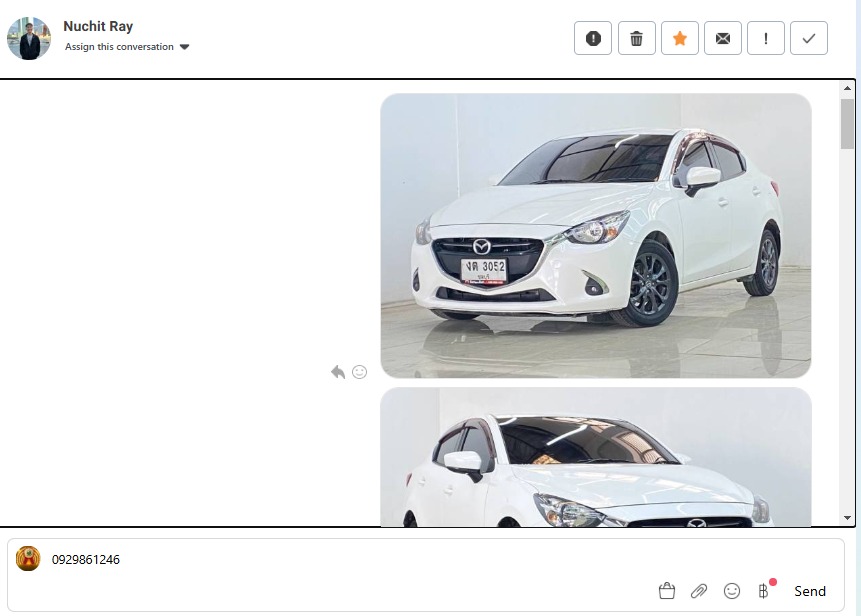Mark conversation done with the checkmark
Viewport: 861px width, 616px height.
click(x=809, y=38)
